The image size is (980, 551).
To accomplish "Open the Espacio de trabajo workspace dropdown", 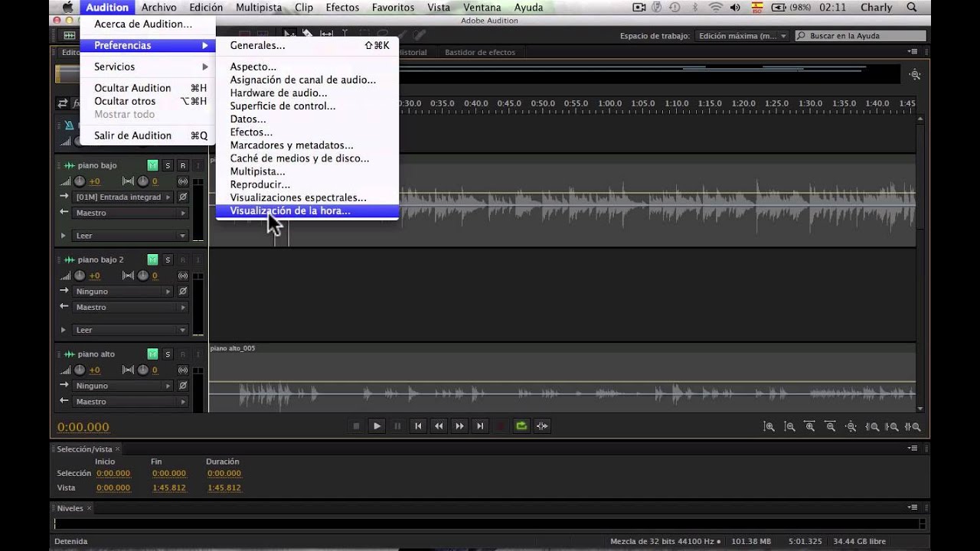I will (x=742, y=36).
